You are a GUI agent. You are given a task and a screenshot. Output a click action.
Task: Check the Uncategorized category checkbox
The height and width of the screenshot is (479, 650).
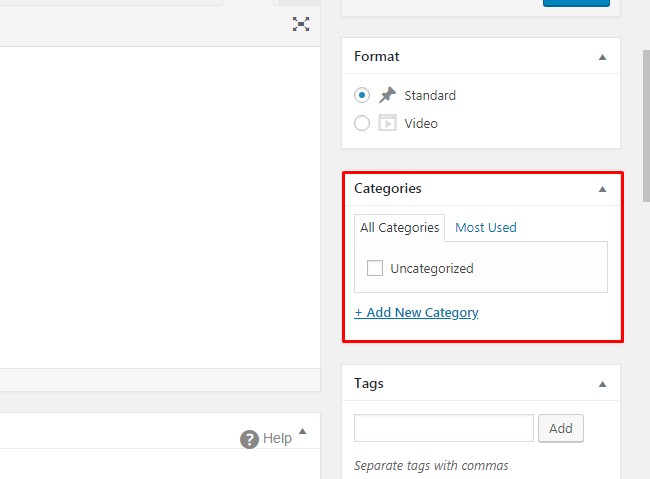point(375,268)
